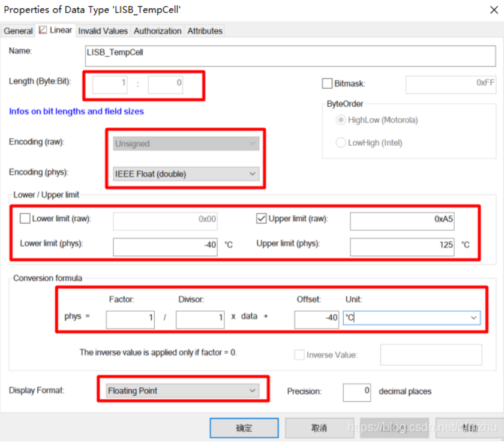This screenshot has width=504, height=442.
Task: Click the Lower limit raw field 0x00
Action: tap(165, 221)
